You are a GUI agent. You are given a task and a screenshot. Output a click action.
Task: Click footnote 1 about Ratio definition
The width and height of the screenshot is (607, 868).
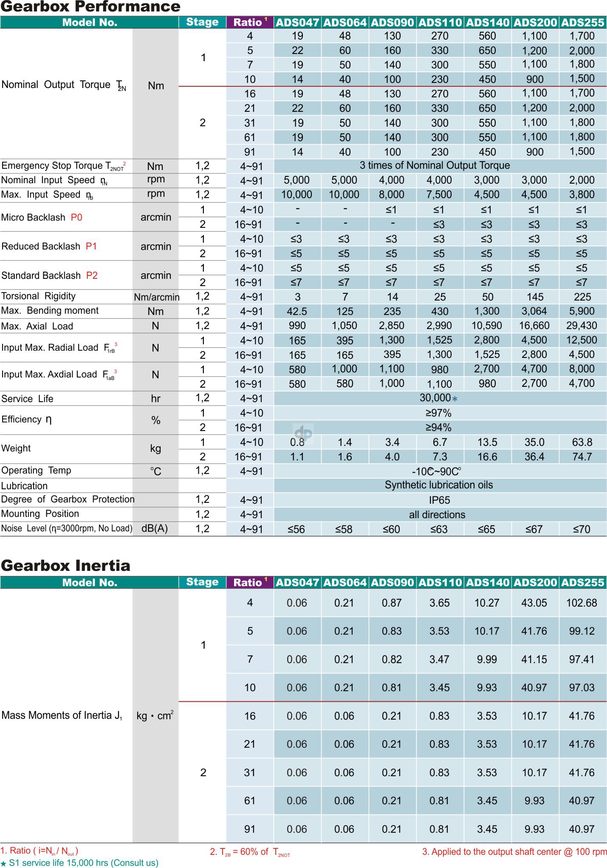(40, 851)
